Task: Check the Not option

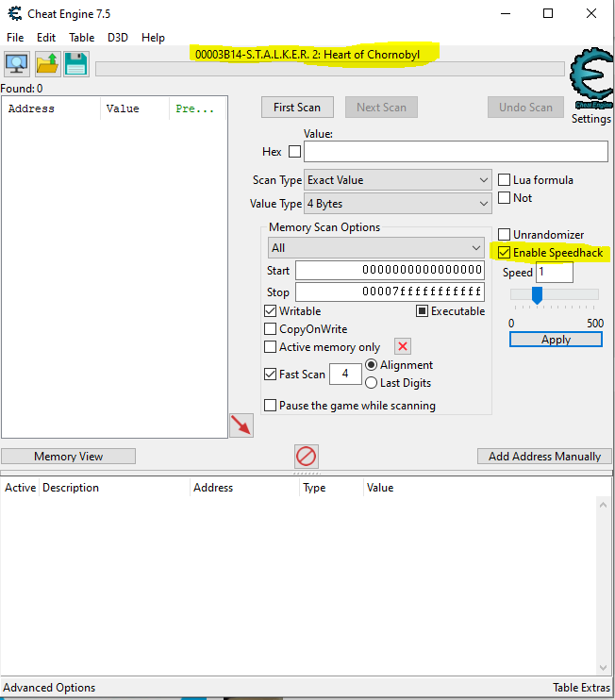Action: (x=504, y=198)
